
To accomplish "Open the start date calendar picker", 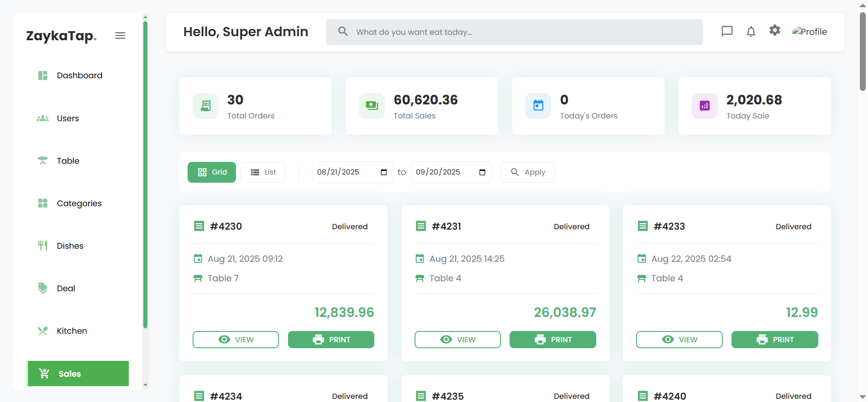I will coord(384,172).
